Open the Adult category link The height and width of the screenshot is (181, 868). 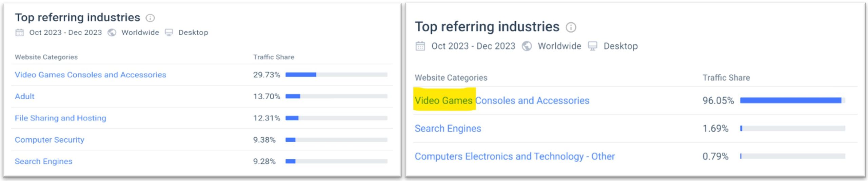click(24, 96)
